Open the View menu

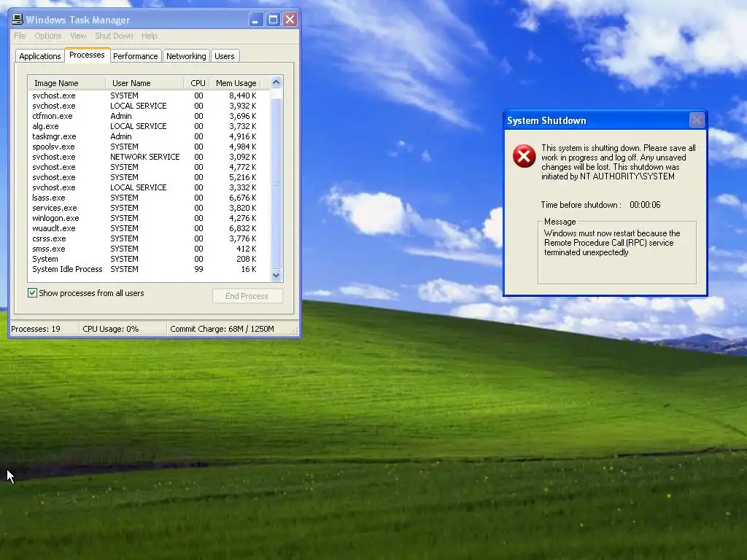pyautogui.click(x=78, y=36)
